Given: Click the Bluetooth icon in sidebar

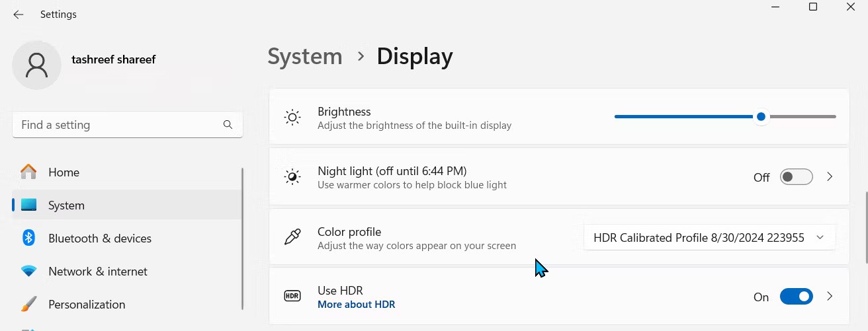Looking at the screenshot, I should pos(28,238).
